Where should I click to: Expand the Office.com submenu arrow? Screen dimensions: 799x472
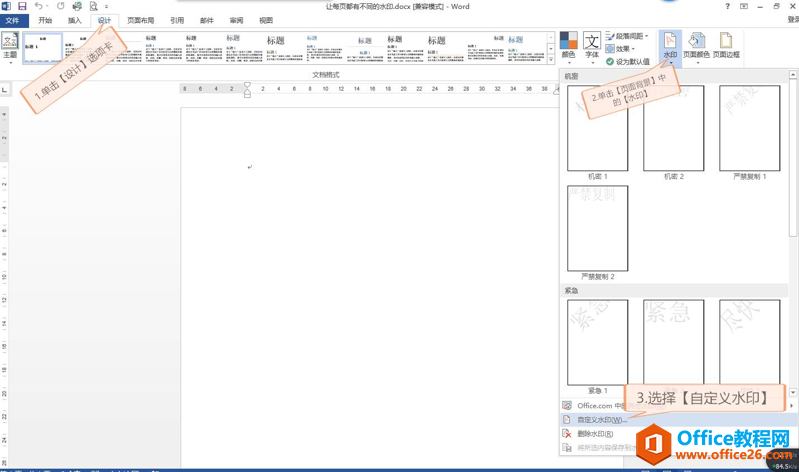tap(791, 406)
